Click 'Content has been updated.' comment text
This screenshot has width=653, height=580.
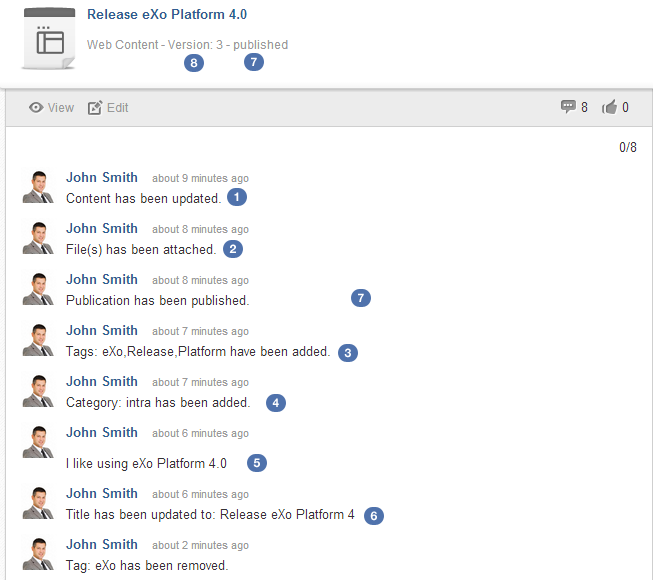143,198
